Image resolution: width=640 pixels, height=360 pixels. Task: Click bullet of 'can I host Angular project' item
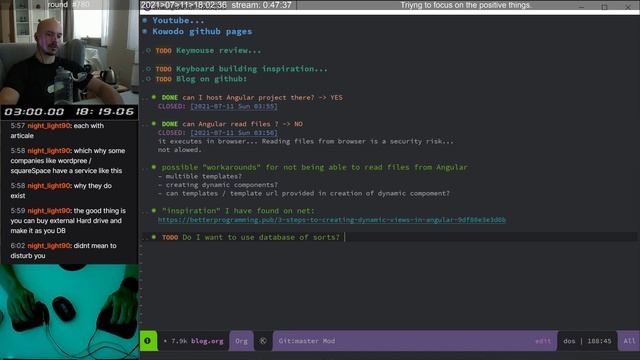[x=154, y=97]
